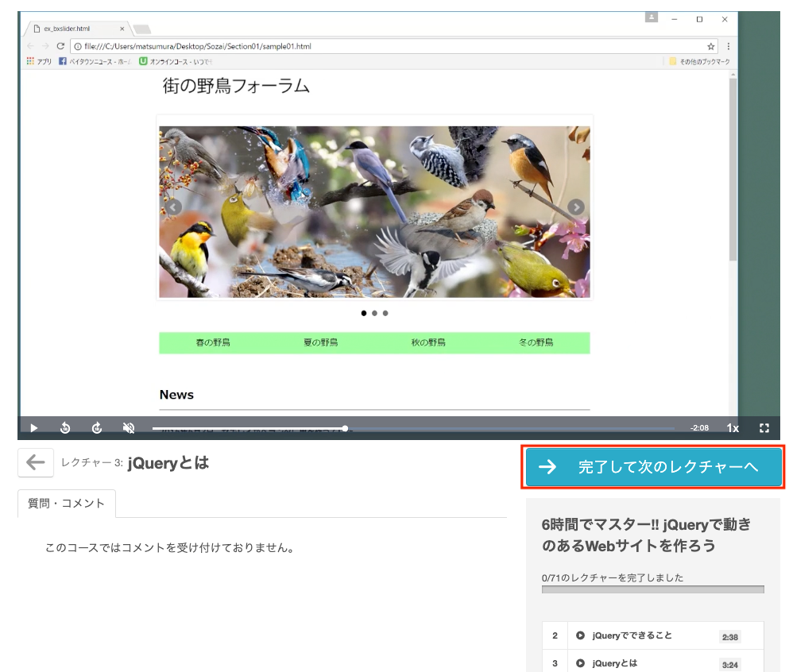
Task: Unmute the video audio
Action: 128,428
